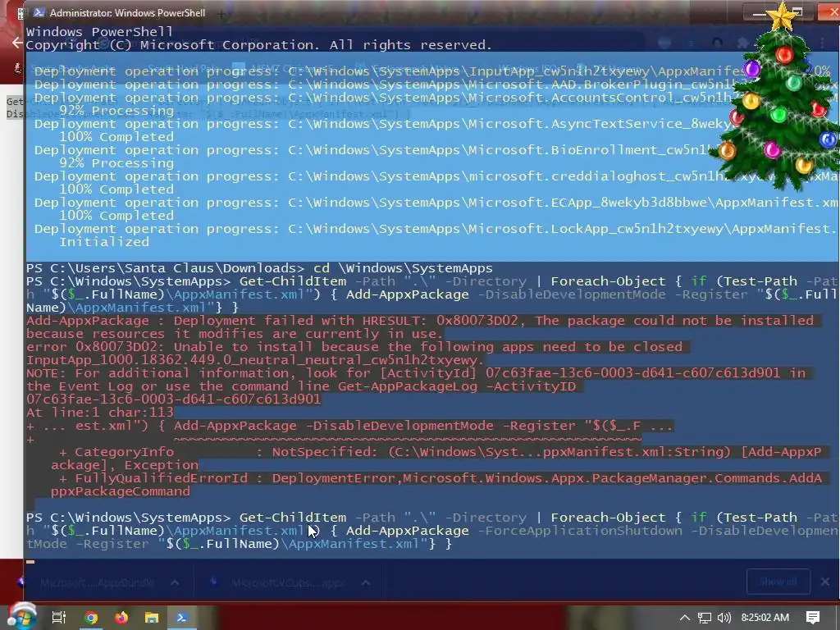Viewport: 840px width, 630px height.
Task: Click the 'because resources it modifies are currently in use' line
Action: pos(235,334)
